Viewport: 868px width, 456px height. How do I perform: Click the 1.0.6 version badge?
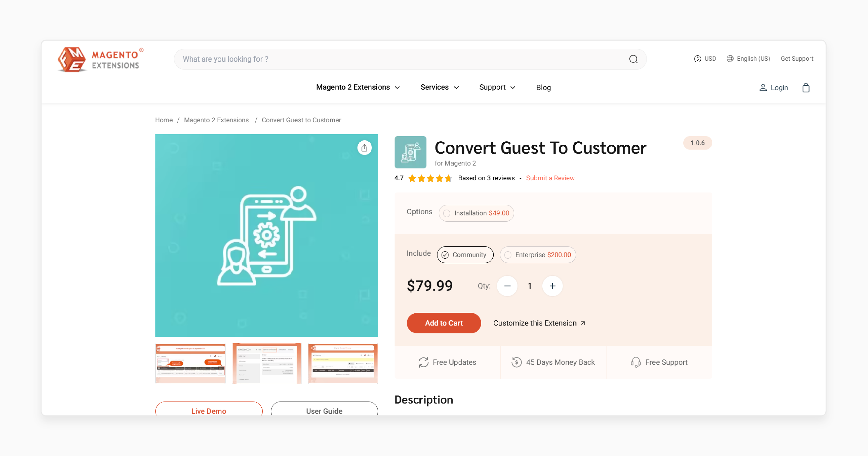[x=697, y=143]
